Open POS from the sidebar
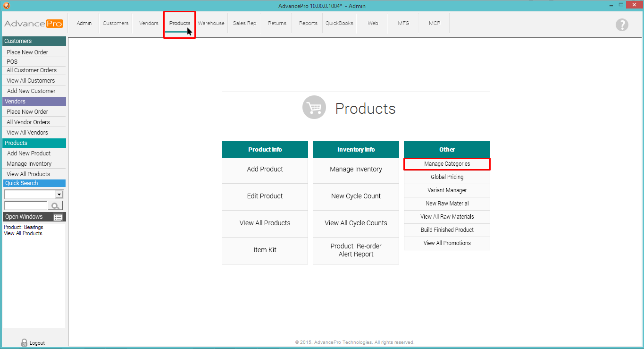Image resolution: width=644 pixels, height=349 pixels. [x=12, y=62]
